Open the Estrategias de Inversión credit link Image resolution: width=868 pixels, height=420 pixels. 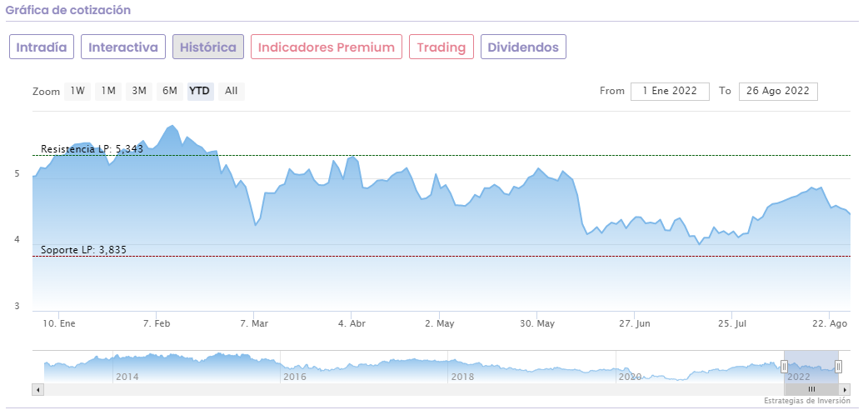[806, 401]
